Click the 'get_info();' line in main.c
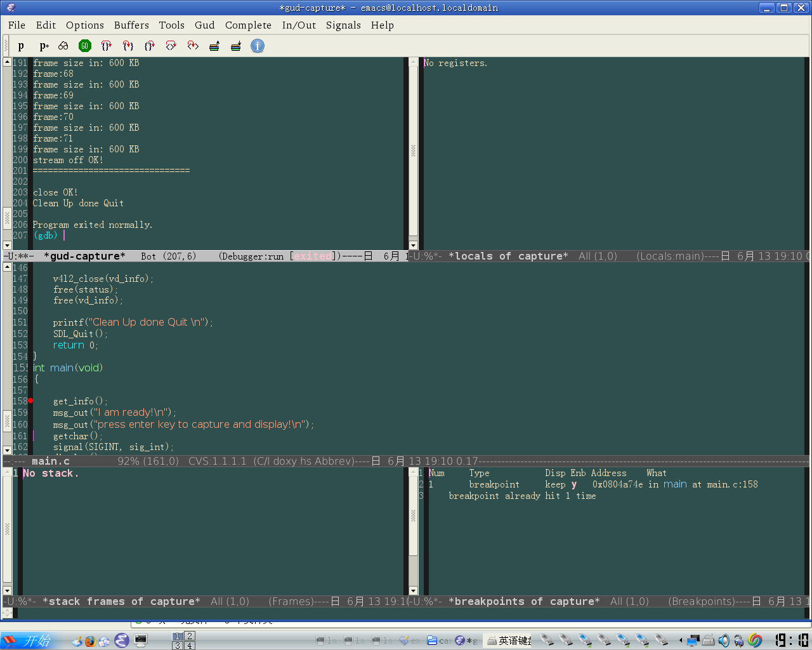 81,401
